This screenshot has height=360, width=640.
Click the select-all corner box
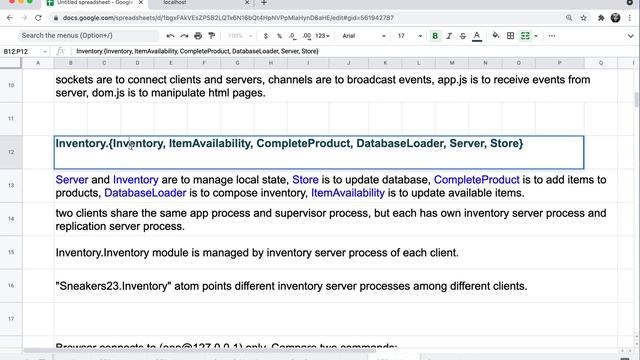pos(11,63)
